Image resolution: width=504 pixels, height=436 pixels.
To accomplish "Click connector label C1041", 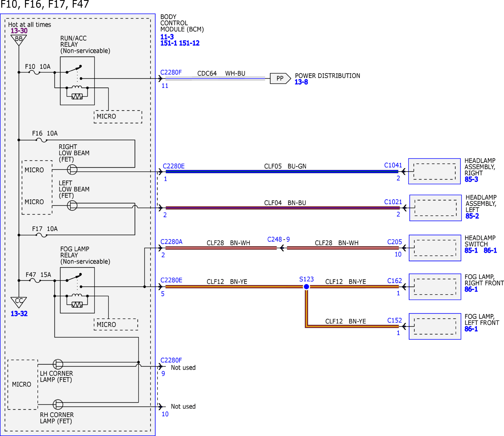I will (393, 165).
